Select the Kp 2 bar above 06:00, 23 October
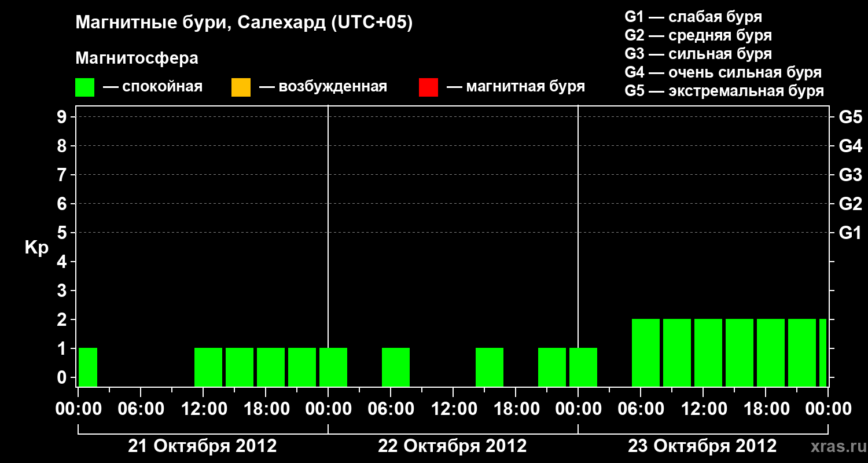The width and height of the screenshot is (868, 463). point(646,352)
